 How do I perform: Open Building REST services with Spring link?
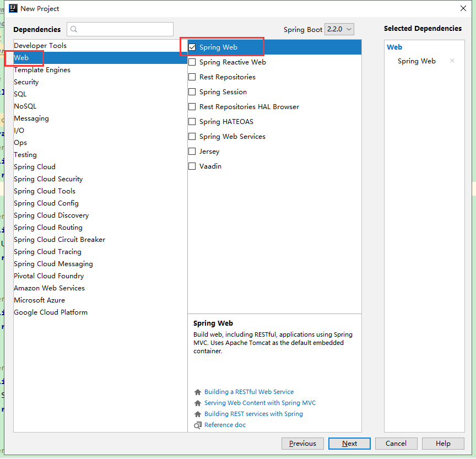pos(253,414)
